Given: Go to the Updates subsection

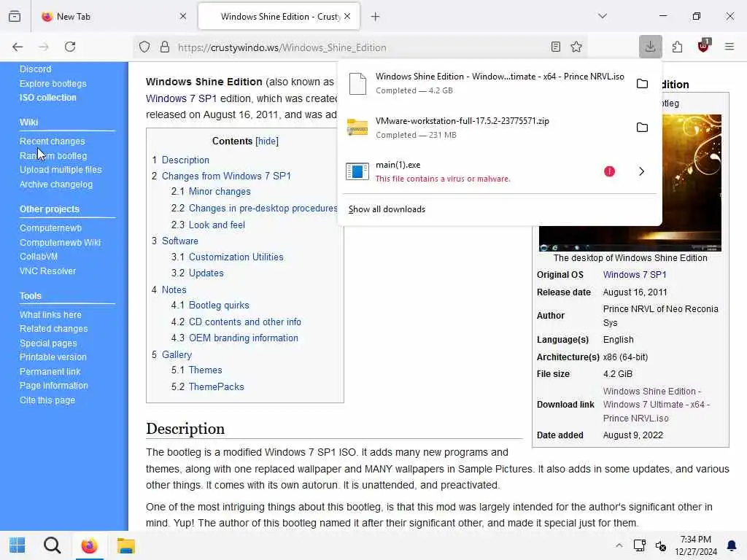Looking at the screenshot, I should click(x=206, y=273).
